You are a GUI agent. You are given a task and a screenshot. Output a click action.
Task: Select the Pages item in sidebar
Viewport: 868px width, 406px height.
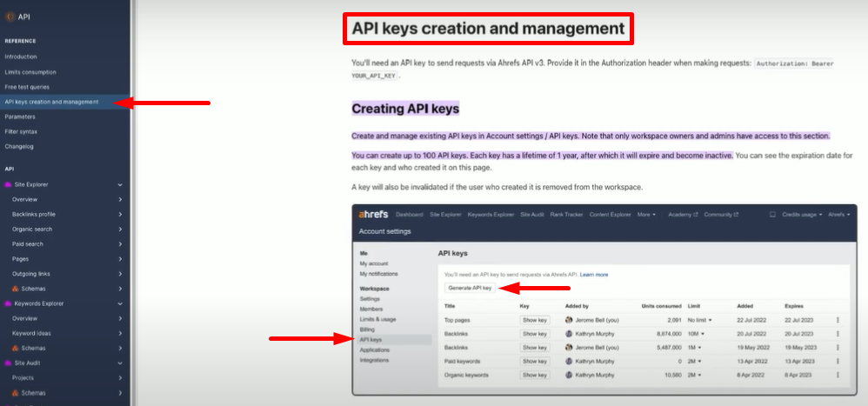pos(21,259)
